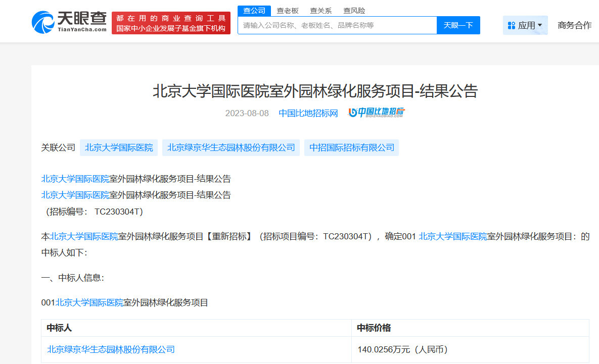Click the 天眼一下 search button
Screen dimensions: 599x364
tap(458, 25)
